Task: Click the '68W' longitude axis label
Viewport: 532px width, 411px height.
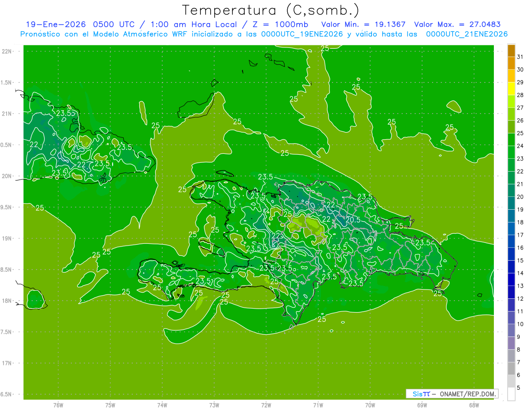Action: [473, 405]
